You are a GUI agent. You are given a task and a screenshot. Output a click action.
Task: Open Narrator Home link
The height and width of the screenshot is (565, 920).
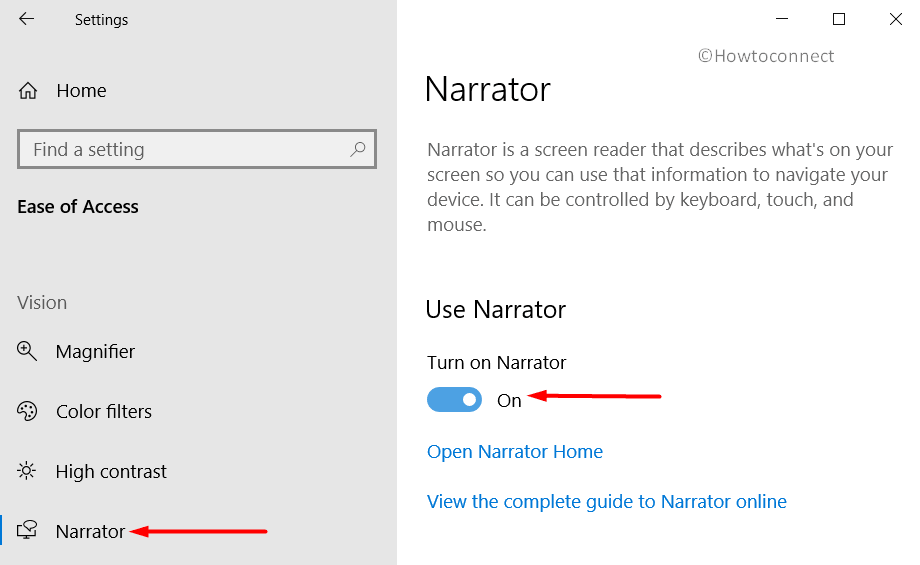point(515,451)
